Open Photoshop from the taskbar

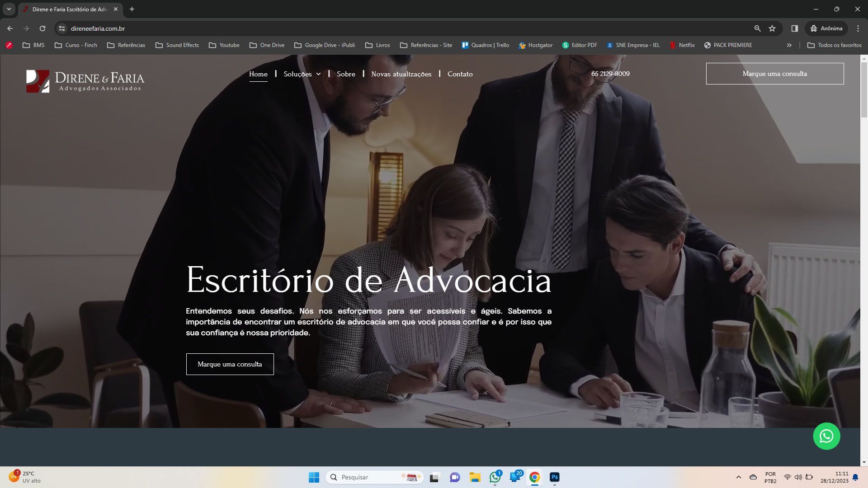[554, 477]
